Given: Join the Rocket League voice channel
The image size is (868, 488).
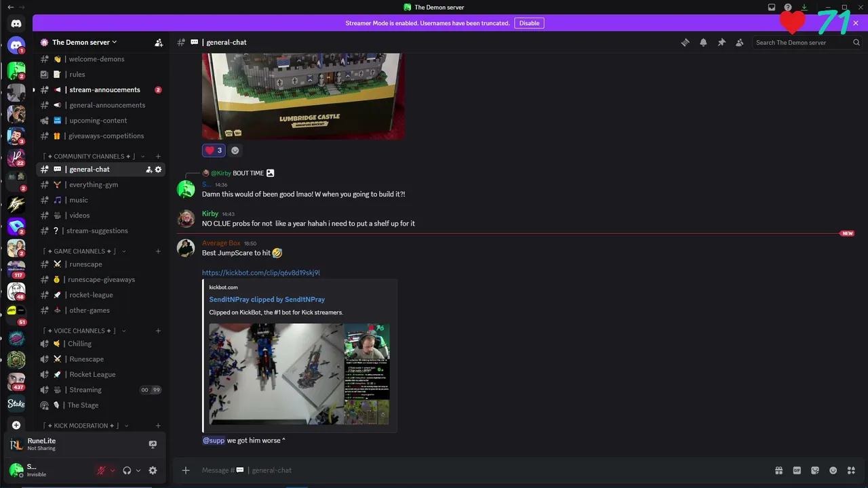Looking at the screenshot, I should click(x=100, y=374).
